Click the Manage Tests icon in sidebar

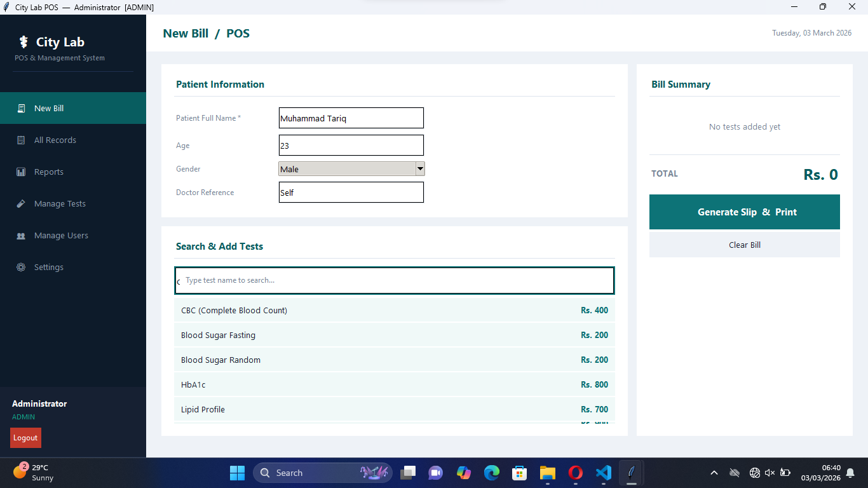21,204
